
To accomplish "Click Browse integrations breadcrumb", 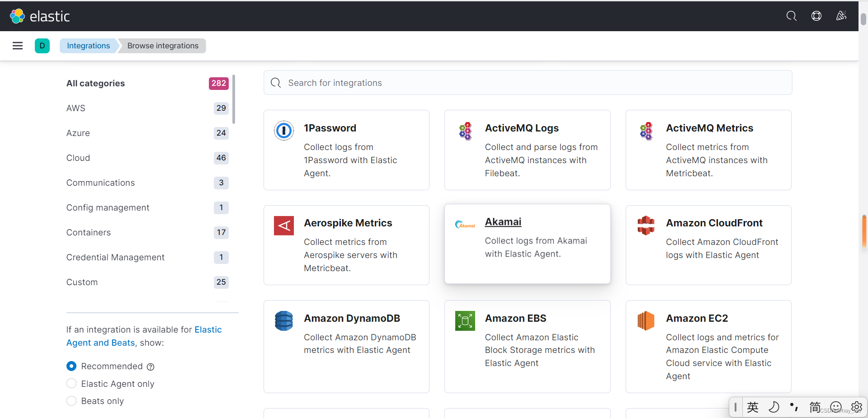I will click(x=163, y=46).
